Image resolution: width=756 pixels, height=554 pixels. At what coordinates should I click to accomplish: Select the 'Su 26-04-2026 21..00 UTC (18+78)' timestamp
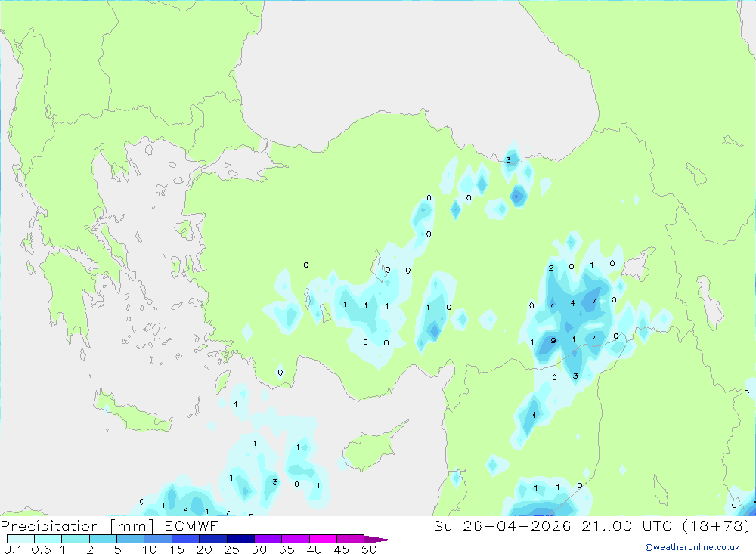click(592, 525)
